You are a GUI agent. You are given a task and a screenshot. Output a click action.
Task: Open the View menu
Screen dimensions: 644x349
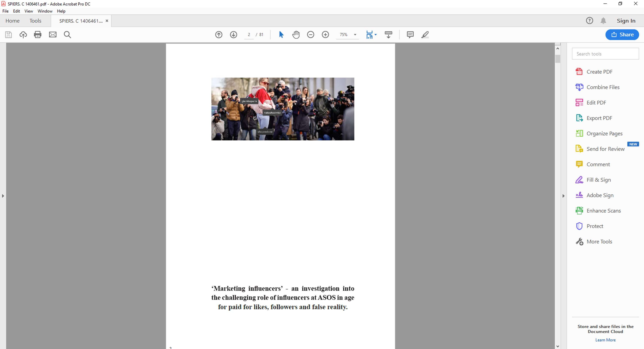29,11
